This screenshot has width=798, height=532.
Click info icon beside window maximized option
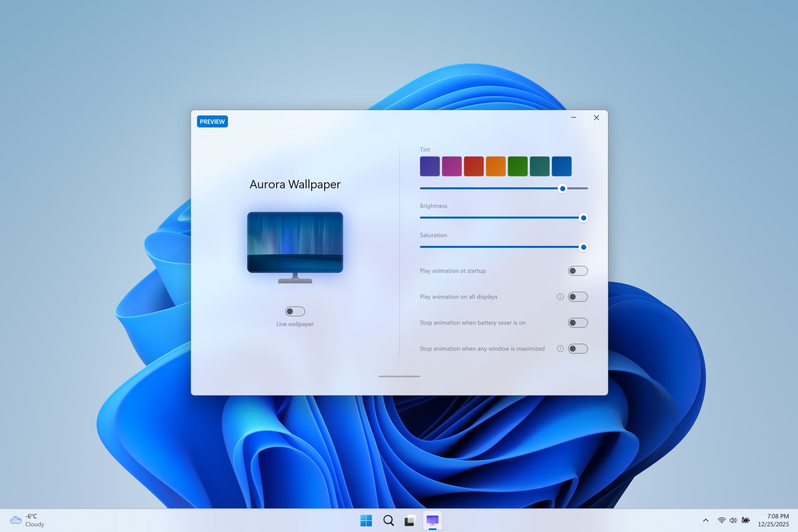(560, 349)
